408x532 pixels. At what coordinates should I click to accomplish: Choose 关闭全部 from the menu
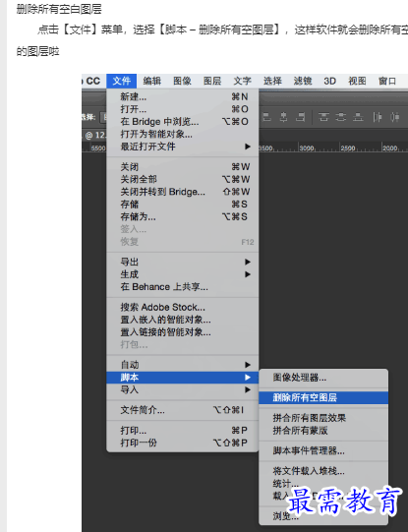183,179
